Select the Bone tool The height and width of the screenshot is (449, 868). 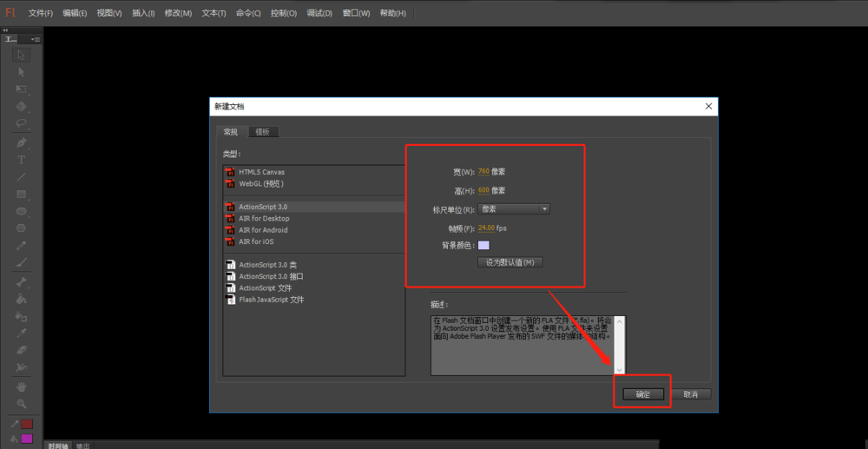22,282
